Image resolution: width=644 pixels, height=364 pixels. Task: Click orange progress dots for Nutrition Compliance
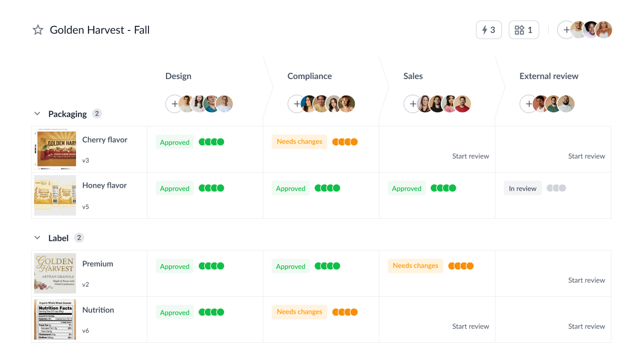[x=345, y=312]
